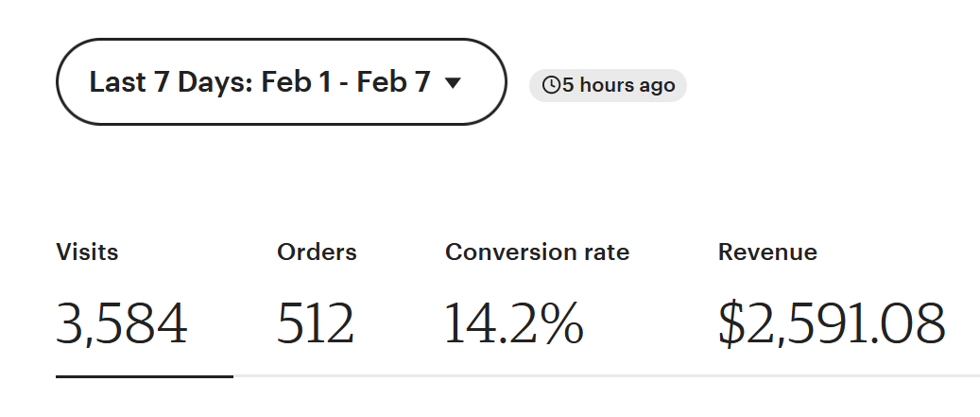Click the $2,591.08 revenue figure
Viewport: 980px width, 417px height.
[x=832, y=323]
